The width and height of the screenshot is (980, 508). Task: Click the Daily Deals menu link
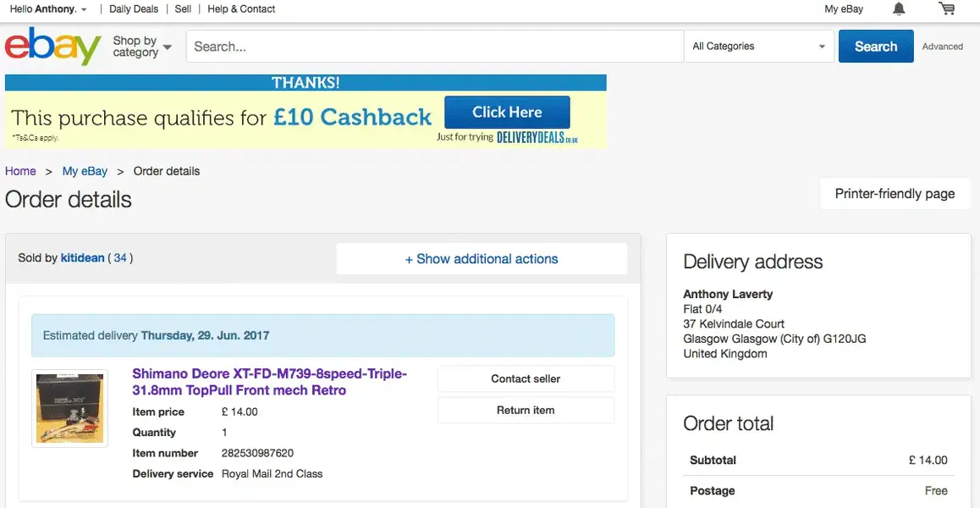click(134, 9)
